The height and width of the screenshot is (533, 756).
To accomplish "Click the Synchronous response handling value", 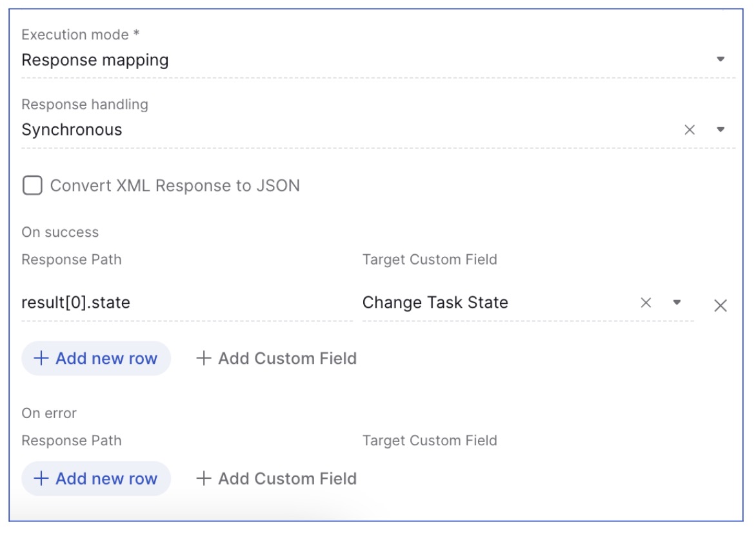I will click(x=72, y=130).
